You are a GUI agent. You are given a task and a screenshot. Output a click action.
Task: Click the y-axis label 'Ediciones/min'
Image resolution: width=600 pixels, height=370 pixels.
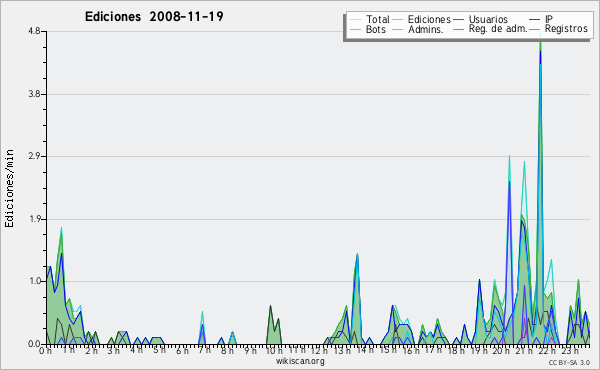click(9, 189)
